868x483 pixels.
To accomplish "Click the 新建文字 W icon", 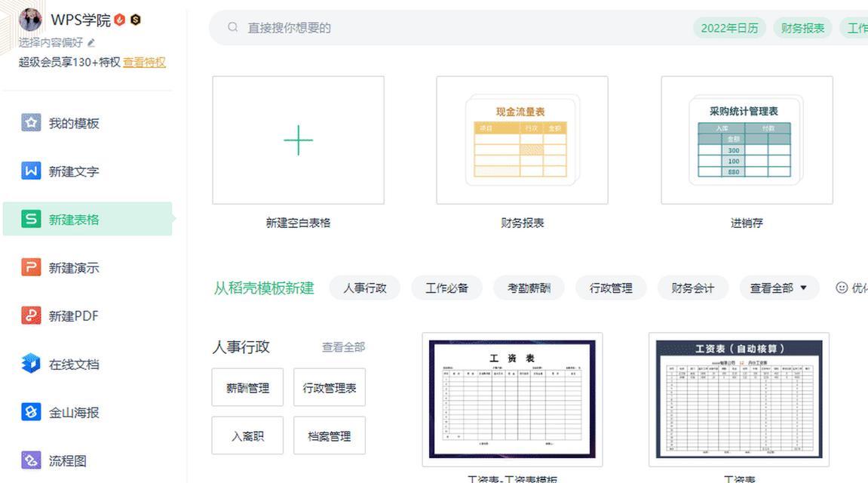I will point(31,171).
